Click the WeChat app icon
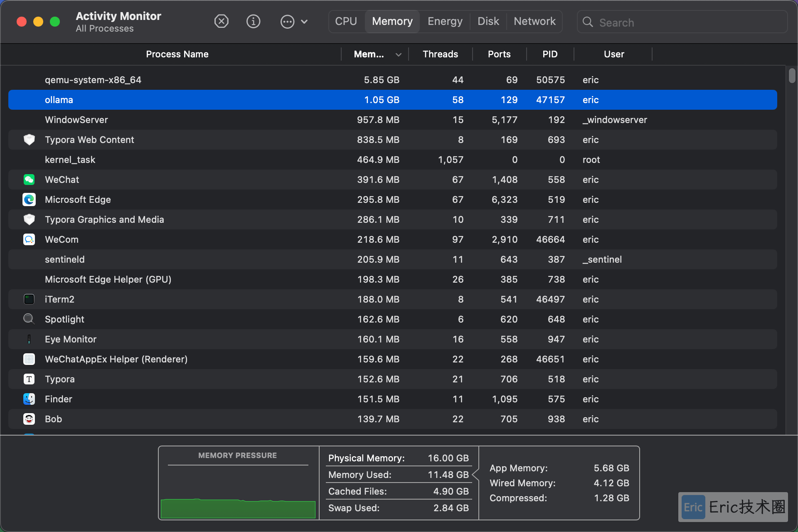798x532 pixels. pyautogui.click(x=29, y=180)
